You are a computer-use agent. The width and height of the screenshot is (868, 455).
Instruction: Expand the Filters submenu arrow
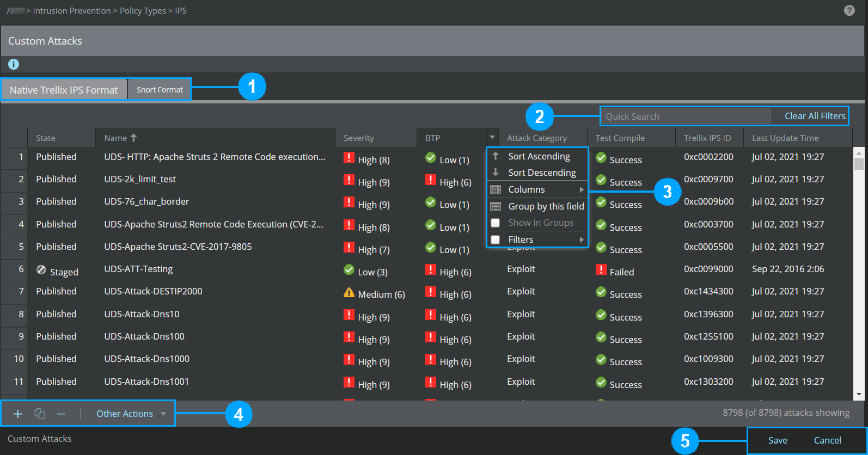pos(582,239)
